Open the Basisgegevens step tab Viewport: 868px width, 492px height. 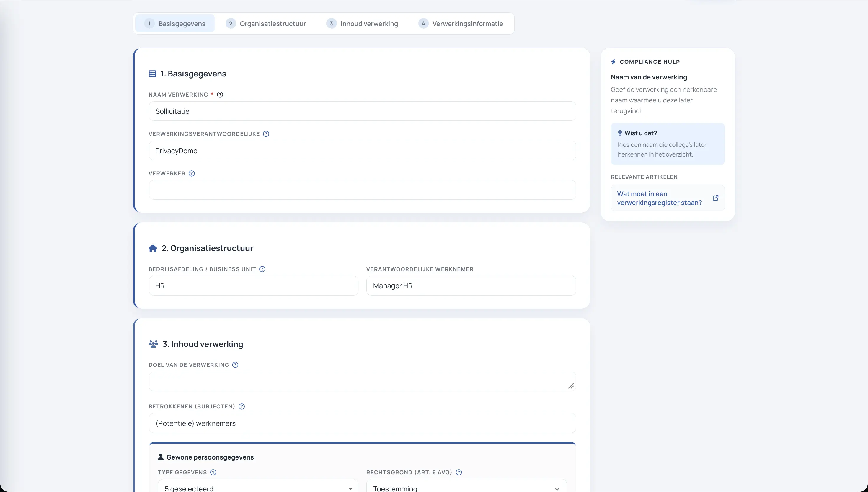coord(175,24)
